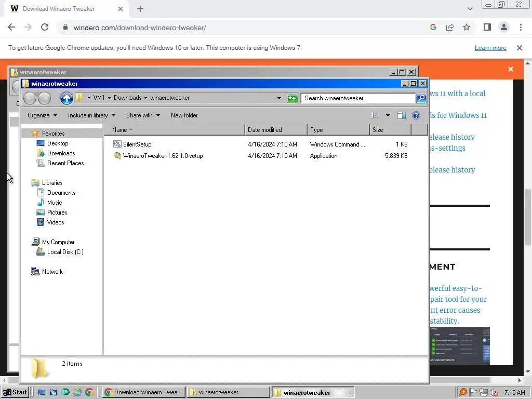Click the Explorer back navigation arrow
The image size is (532, 399).
pos(30,98)
